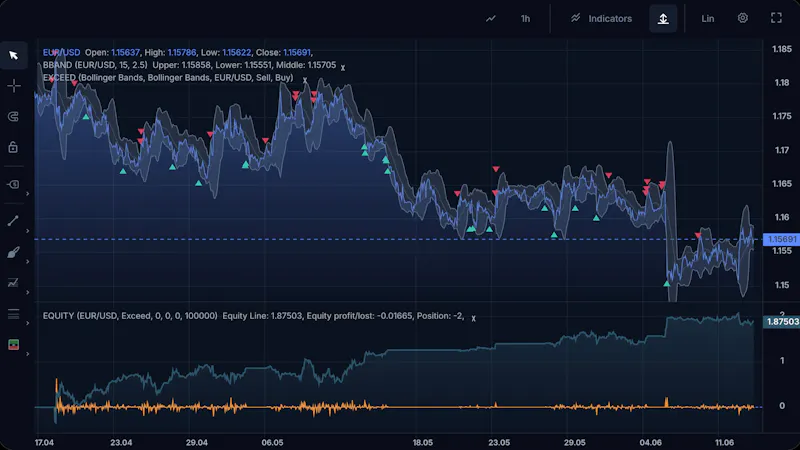Open the 1h timeframe selector
The width and height of the screenshot is (800, 450).
[x=526, y=19]
